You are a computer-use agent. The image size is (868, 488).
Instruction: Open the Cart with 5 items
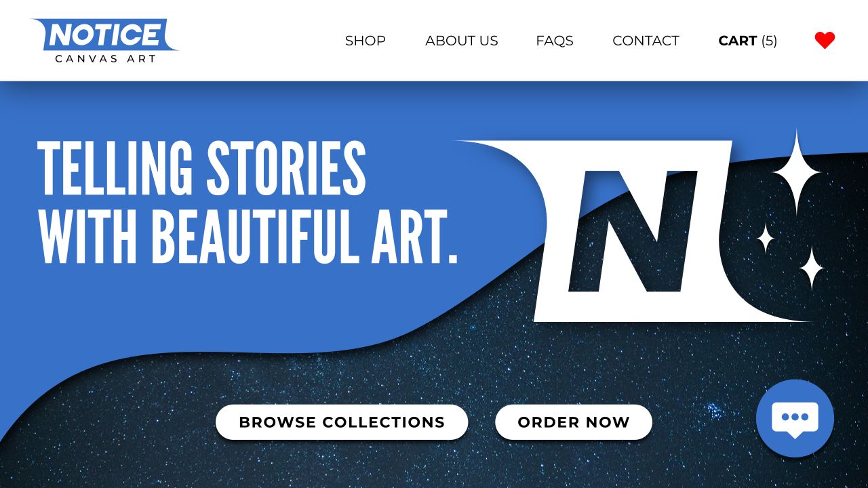748,41
